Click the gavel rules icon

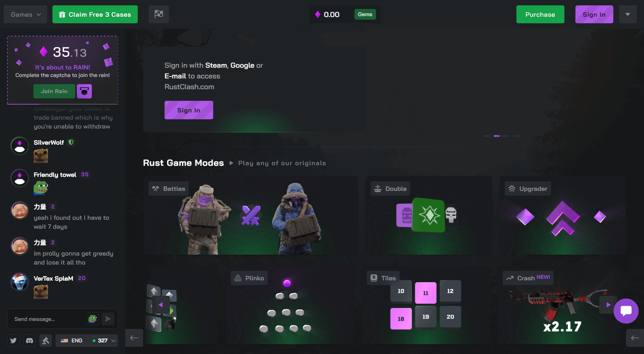[46, 341]
